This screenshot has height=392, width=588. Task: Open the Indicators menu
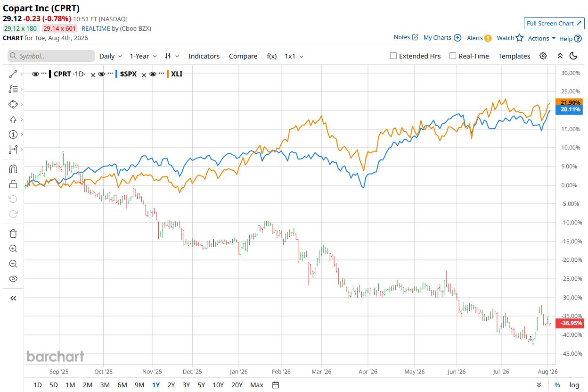tap(204, 56)
